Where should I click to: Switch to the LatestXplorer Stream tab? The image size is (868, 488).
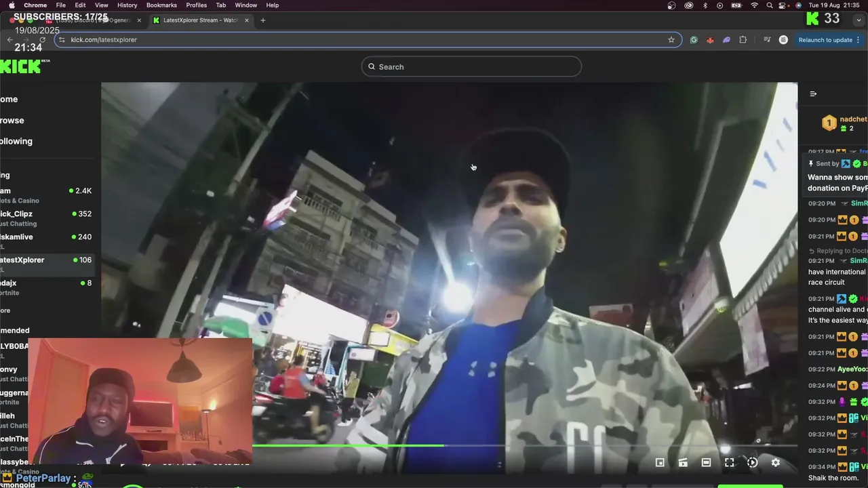[201, 20]
